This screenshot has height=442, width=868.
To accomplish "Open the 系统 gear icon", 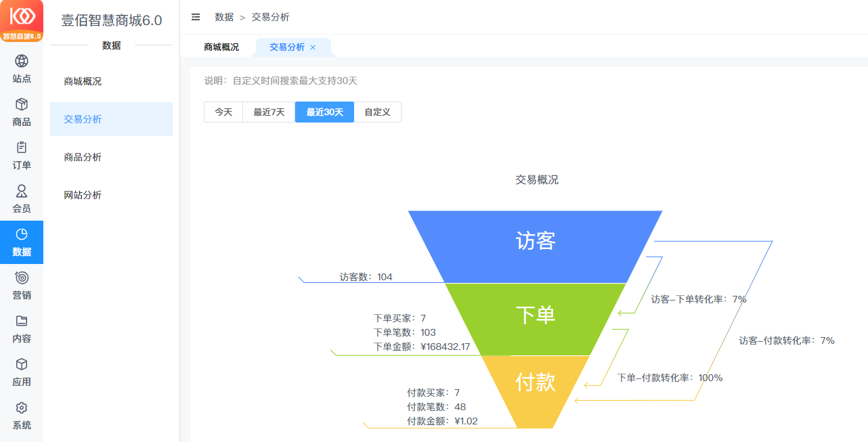I will click(22, 407).
